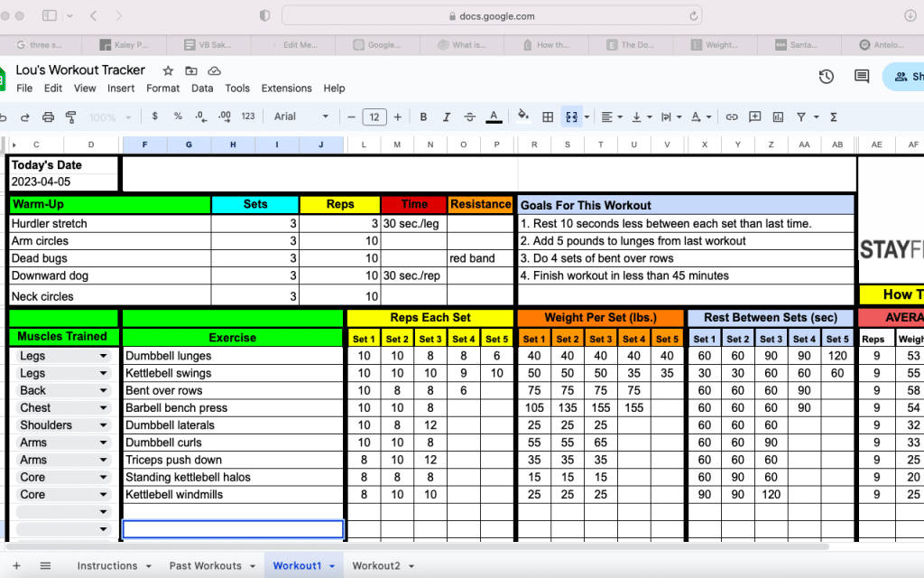
Task: Select the Paint format tool
Action: [x=70, y=117]
